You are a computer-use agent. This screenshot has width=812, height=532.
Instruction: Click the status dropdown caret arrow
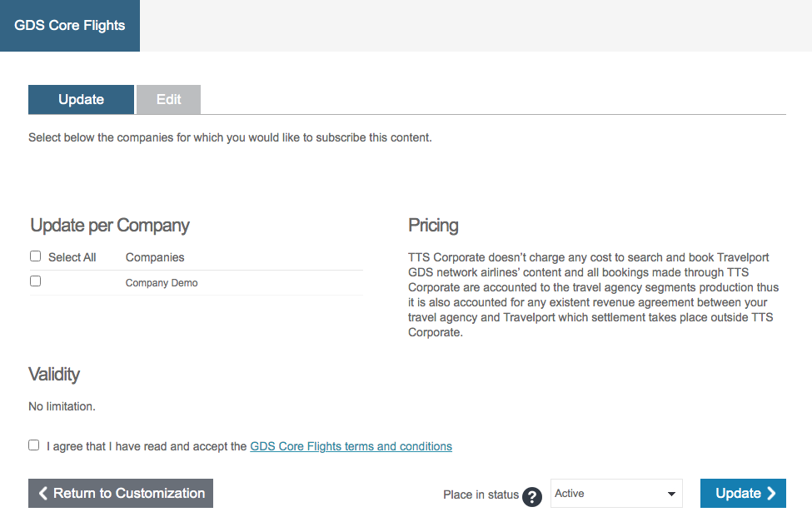[x=671, y=495]
